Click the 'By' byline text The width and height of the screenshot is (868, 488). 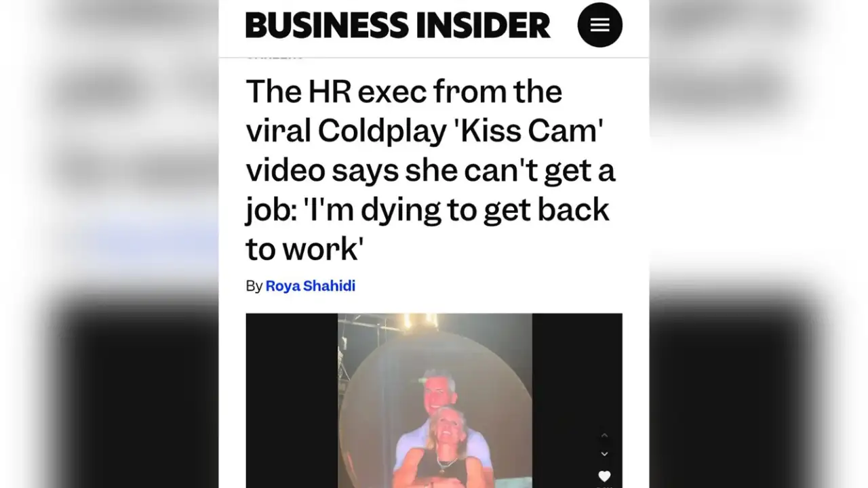click(x=254, y=286)
